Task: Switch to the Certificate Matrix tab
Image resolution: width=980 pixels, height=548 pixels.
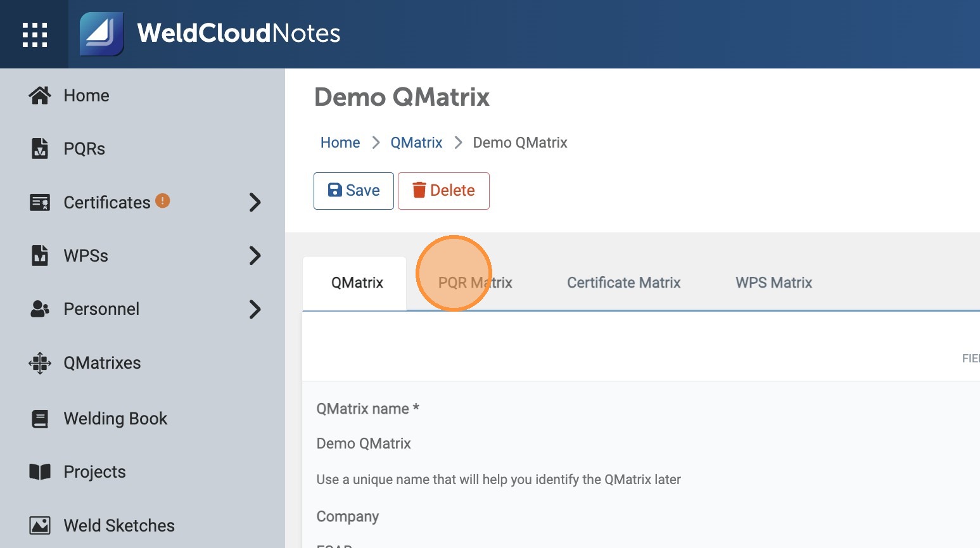Action: click(623, 283)
